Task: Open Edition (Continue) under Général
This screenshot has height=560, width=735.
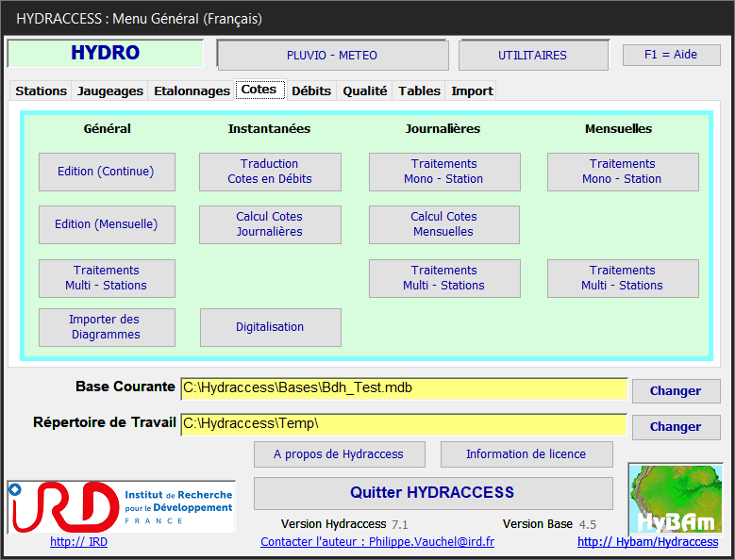Action: [x=107, y=172]
